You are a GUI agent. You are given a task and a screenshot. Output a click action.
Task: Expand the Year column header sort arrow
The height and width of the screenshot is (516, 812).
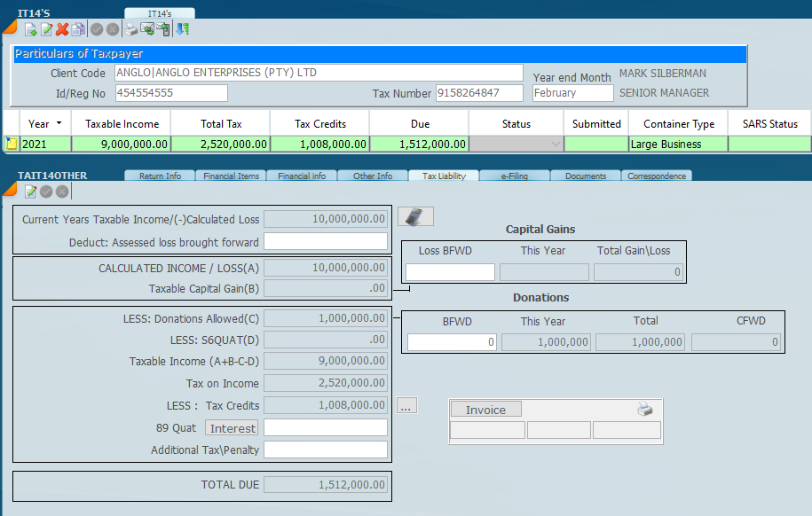(x=59, y=123)
